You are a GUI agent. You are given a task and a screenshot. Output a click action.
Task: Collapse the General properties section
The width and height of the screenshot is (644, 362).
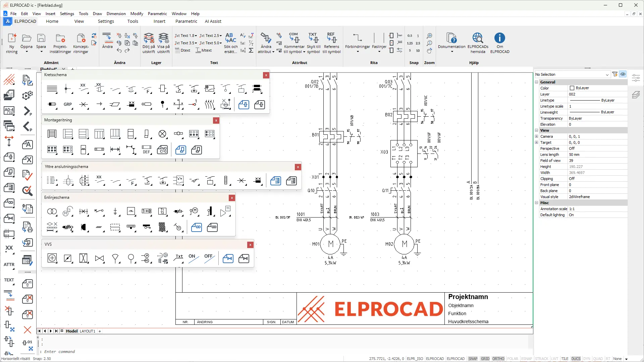(536, 82)
